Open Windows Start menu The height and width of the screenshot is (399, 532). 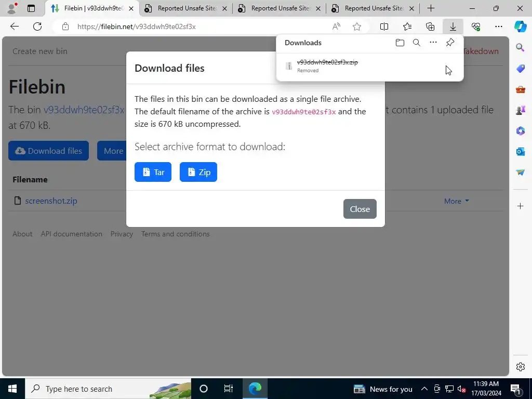click(x=12, y=389)
